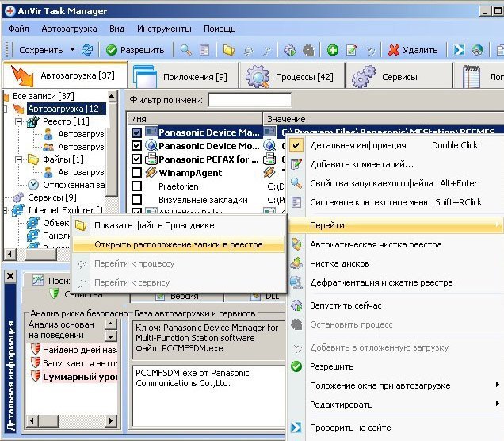Uncheck the Panasonic Device Mo... entry checkbox
The width and height of the screenshot is (504, 441).
pyautogui.click(x=136, y=146)
